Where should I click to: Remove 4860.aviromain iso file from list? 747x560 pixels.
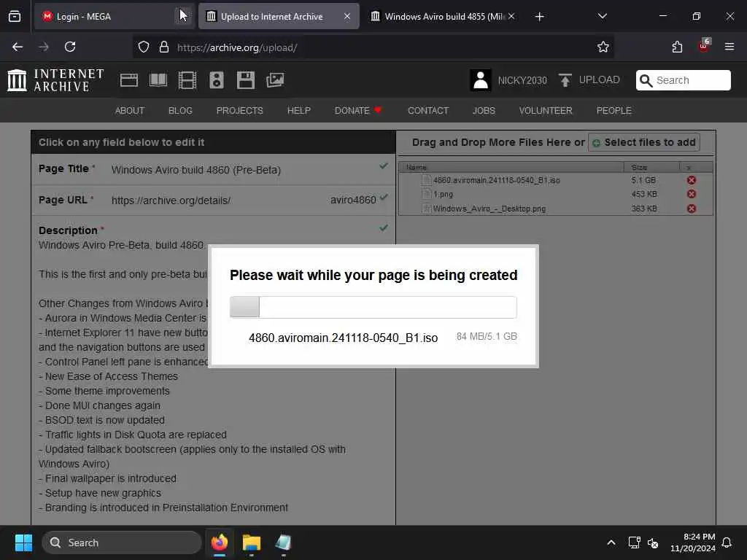pos(692,180)
